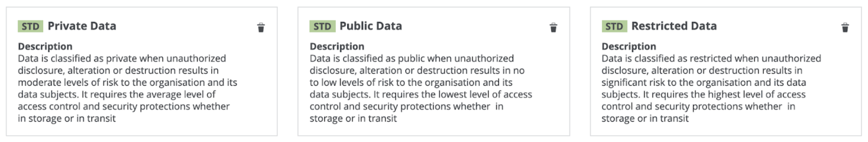Click the STD label next to Restricted Data
This screenshot has height=142, width=868.
point(614,26)
